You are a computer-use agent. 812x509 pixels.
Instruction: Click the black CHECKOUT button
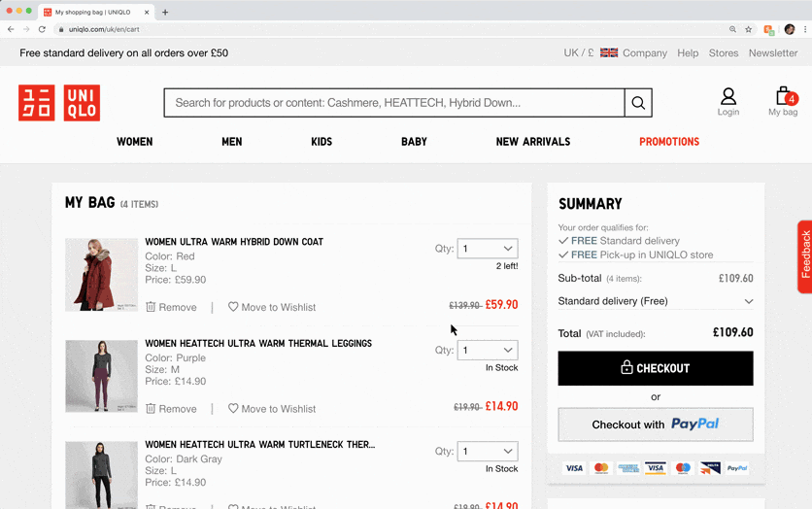click(656, 368)
